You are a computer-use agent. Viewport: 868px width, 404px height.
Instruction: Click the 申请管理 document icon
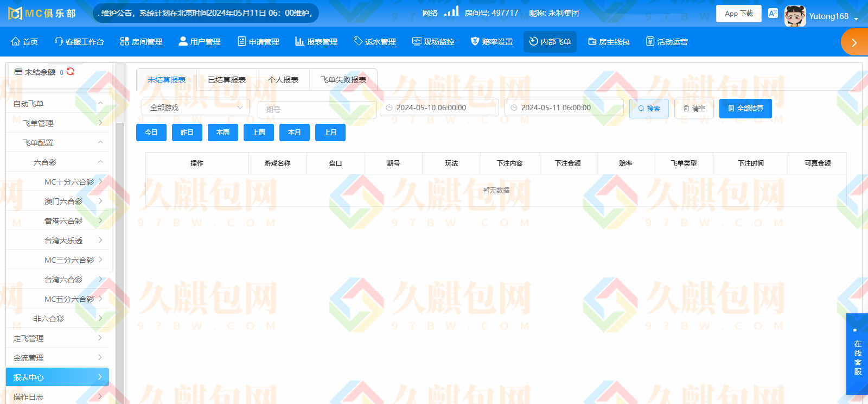241,41
